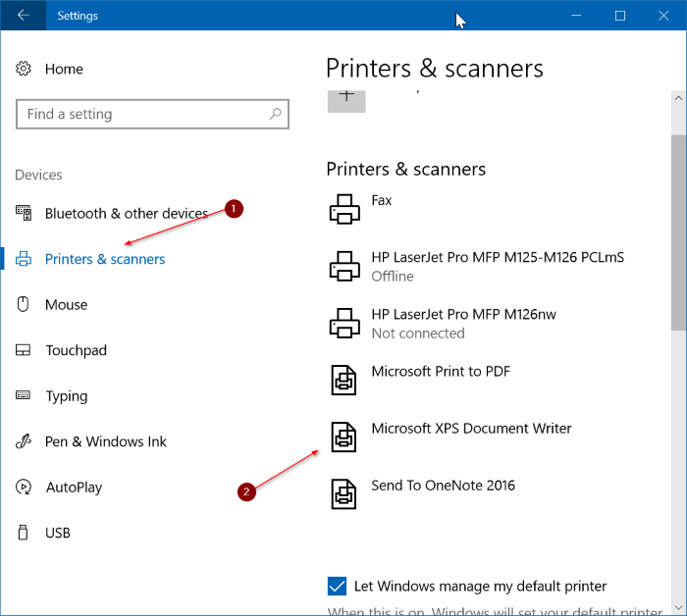The height and width of the screenshot is (616, 687).
Task: Open Mouse settings
Action: click(x=66, y=304)
